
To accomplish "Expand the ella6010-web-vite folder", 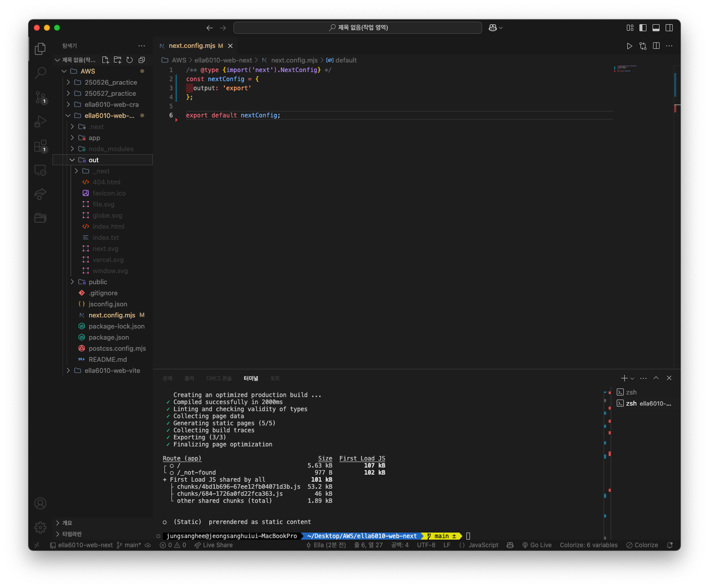I will (x=68, y=370).
